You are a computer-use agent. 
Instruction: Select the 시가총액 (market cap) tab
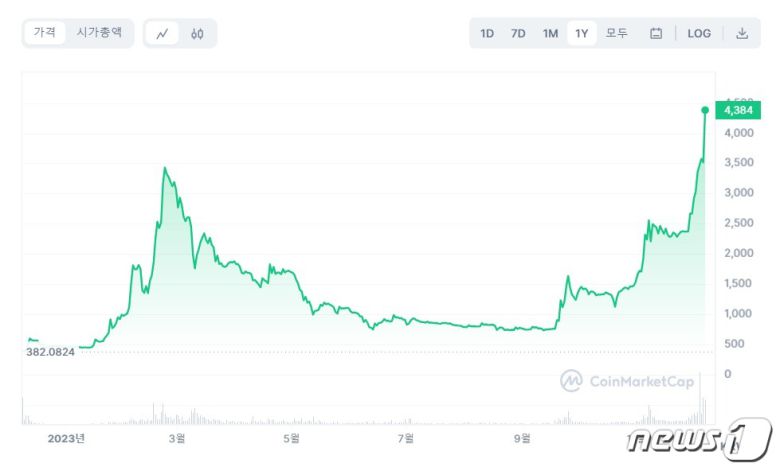coord(100,33)
